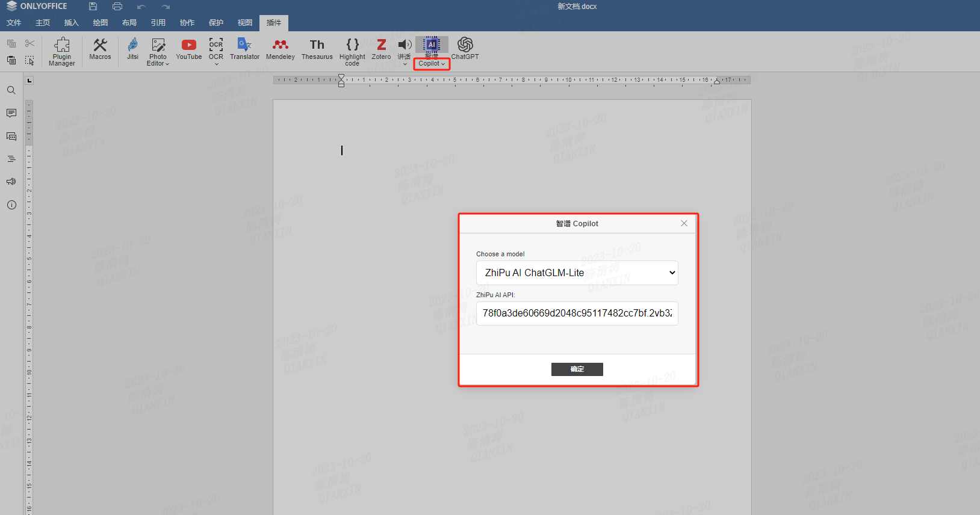Click the right indent marker on ruler
Viewport: 980px width, 515px height.
[717, 81]
